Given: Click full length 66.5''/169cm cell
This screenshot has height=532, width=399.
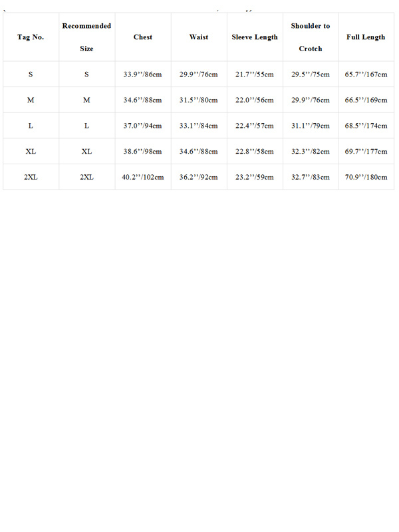Looking at the screenshot, I should [x=366, y=100].
